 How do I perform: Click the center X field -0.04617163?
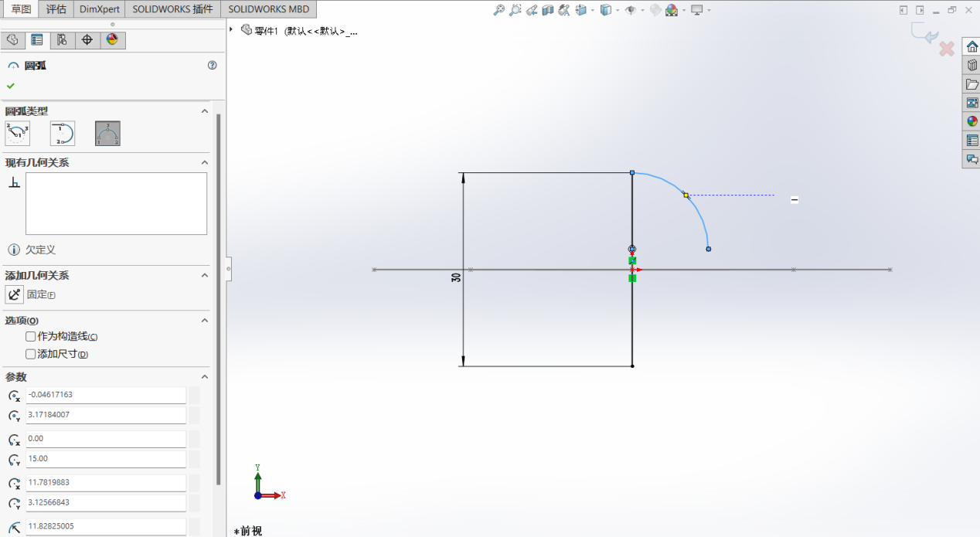pos(106,395)
